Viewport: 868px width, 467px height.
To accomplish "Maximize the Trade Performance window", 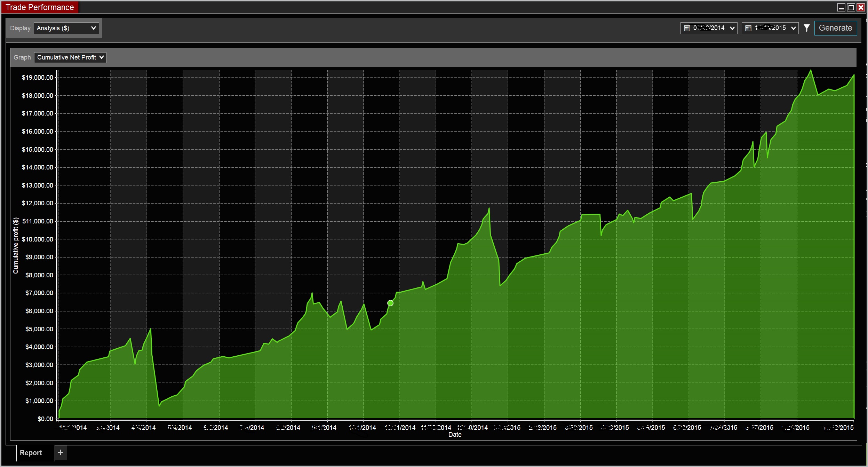I will coord(851,7).
